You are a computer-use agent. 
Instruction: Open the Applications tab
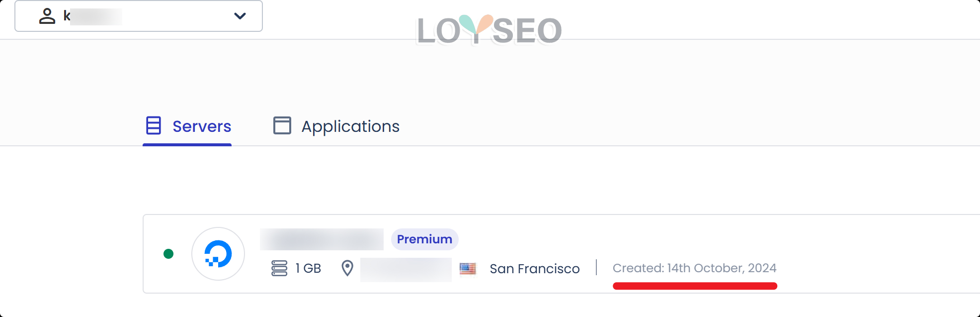tap(350, 126)
